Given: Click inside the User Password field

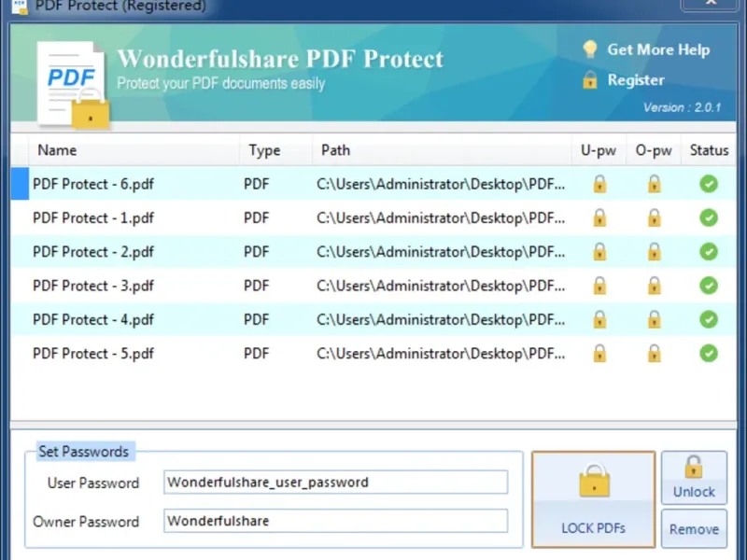Looking at the screenshot, I should pyautogui.click(x=335, y=482).
